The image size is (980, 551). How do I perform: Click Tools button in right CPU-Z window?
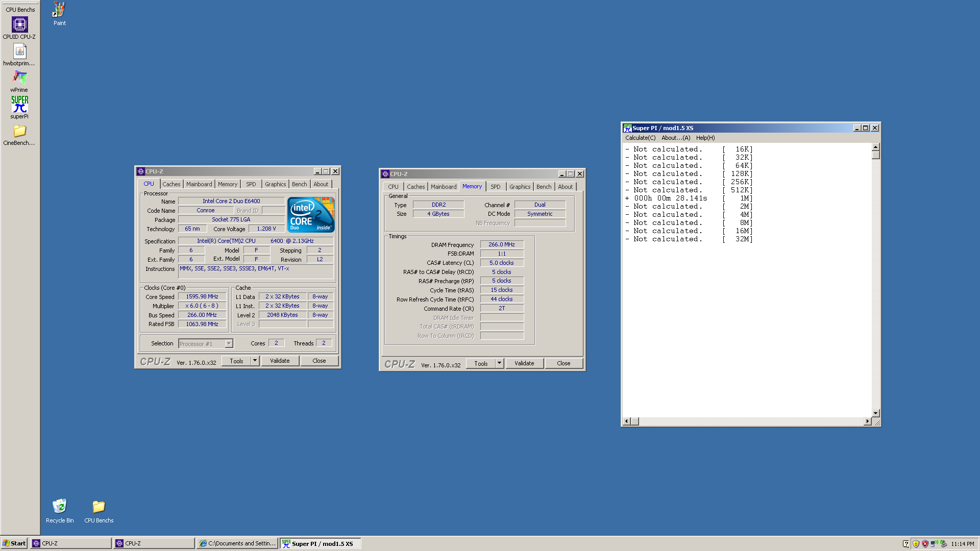(x=481, y=363)
